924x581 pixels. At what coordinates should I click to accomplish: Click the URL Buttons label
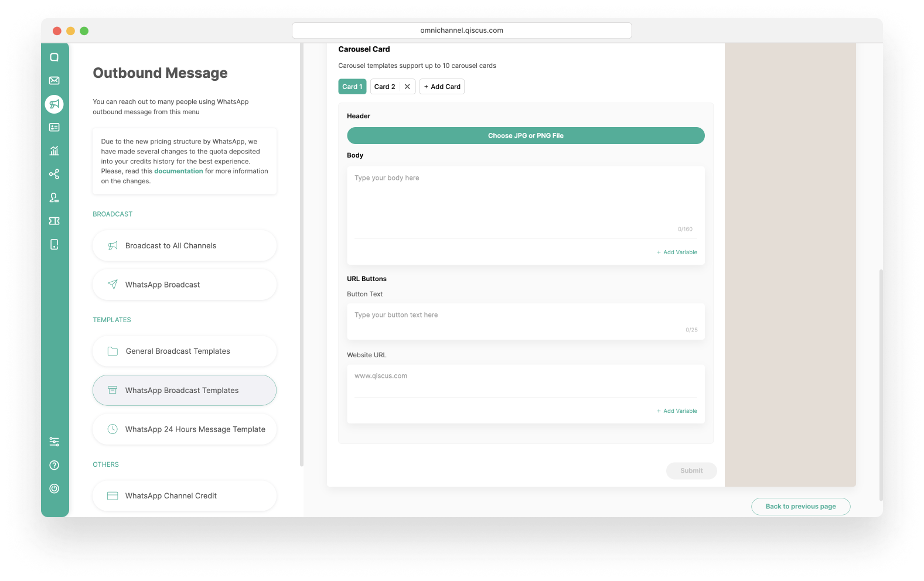pyautogui.click(x=367, y=279)
